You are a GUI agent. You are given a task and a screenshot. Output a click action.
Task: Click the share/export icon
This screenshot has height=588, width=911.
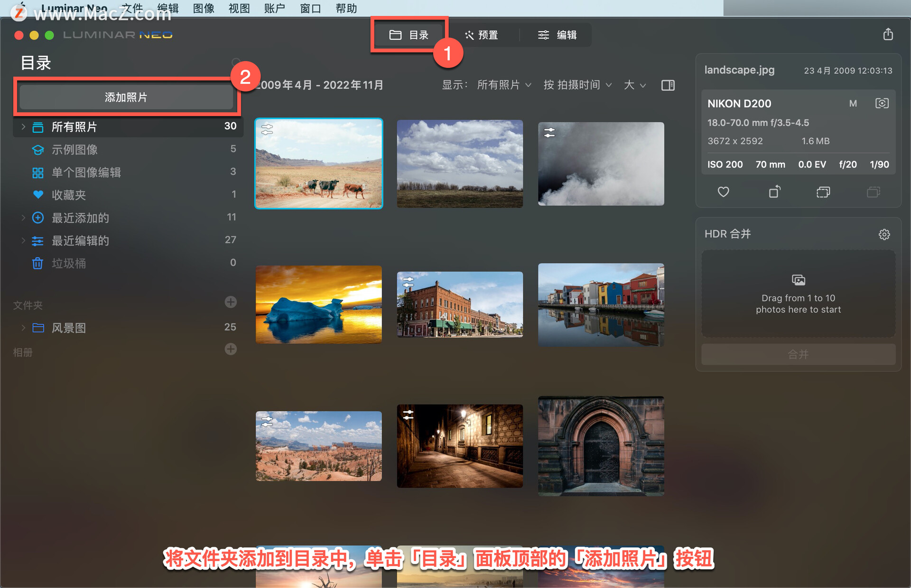(888, 34)
